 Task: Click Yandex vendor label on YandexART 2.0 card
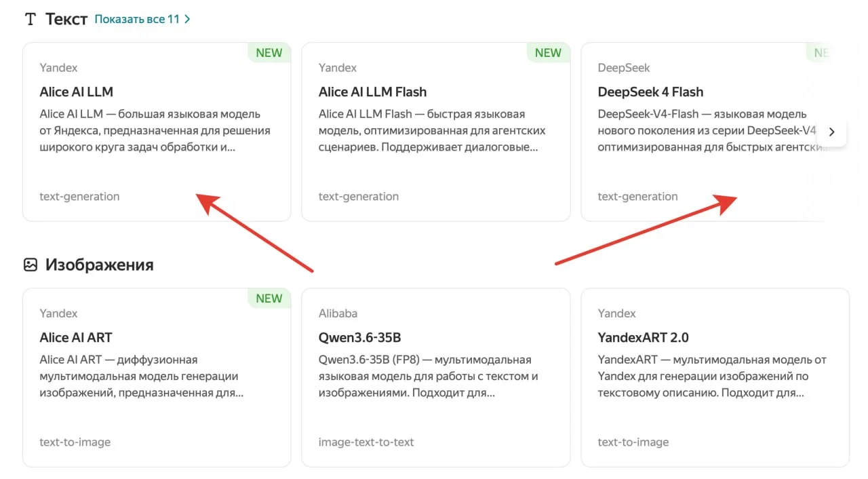[x=617, y=313]
